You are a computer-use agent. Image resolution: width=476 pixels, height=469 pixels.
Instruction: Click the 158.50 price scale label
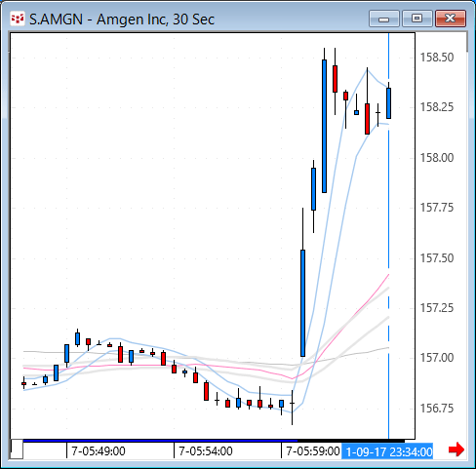(437, 58)
